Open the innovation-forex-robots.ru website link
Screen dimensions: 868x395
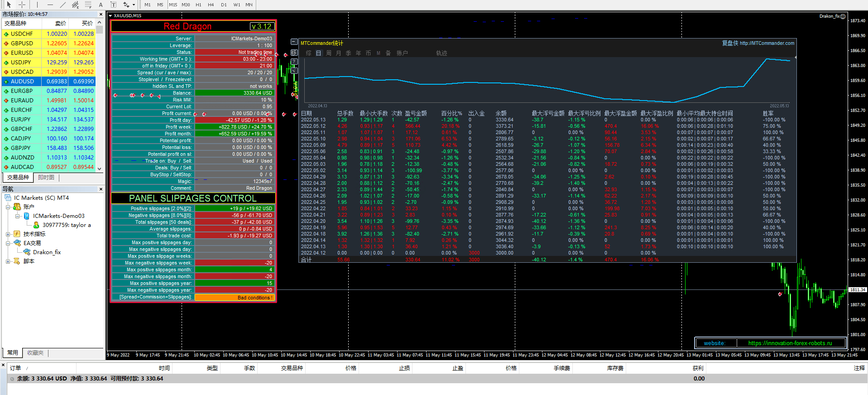pos(790,343)
